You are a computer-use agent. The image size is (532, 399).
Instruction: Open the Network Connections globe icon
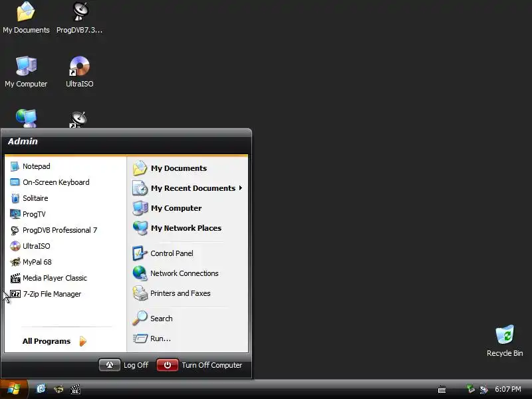(x=140, y=273)
